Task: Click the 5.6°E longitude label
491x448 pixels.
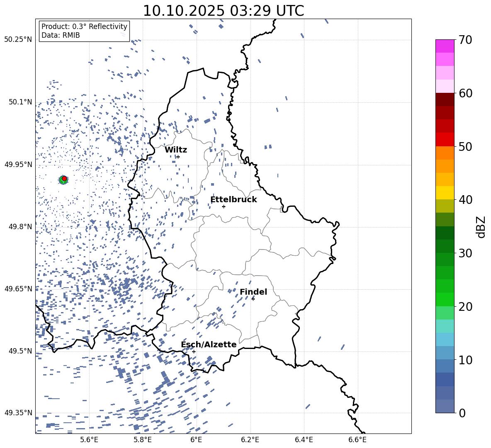Action: tap(89, 440)
